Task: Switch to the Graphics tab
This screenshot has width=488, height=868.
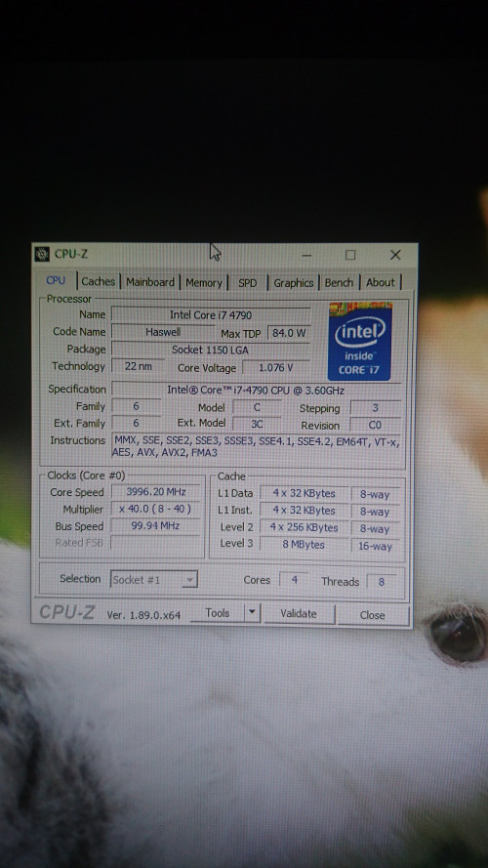Action: 293,283
